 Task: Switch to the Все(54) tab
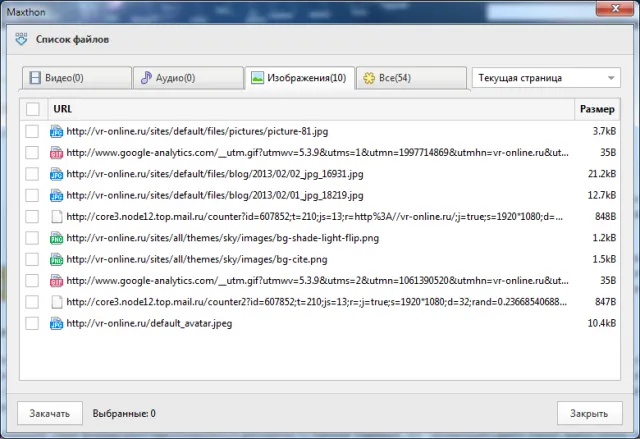pos(411,78)
